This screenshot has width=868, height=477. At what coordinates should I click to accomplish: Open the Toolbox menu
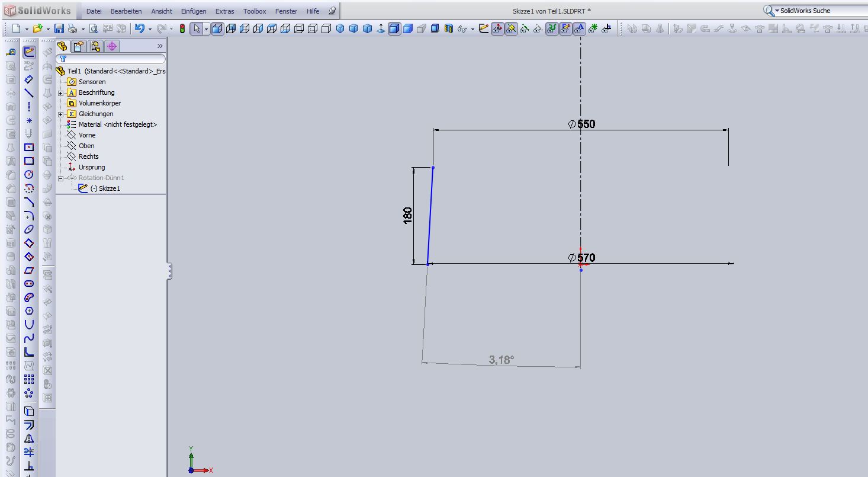(x=255, y=11)
